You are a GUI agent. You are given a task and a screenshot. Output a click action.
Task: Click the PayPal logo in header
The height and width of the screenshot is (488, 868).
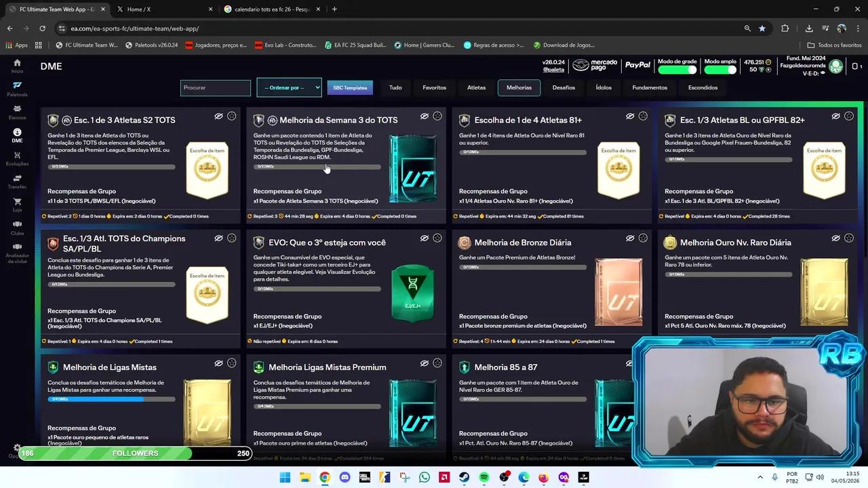coord(637,65)
